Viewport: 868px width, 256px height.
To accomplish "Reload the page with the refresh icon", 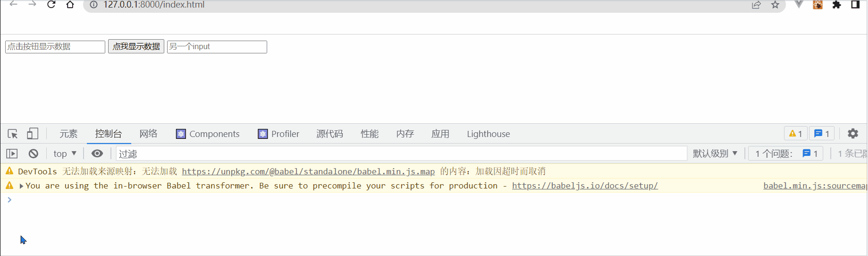I will point(51,5).
